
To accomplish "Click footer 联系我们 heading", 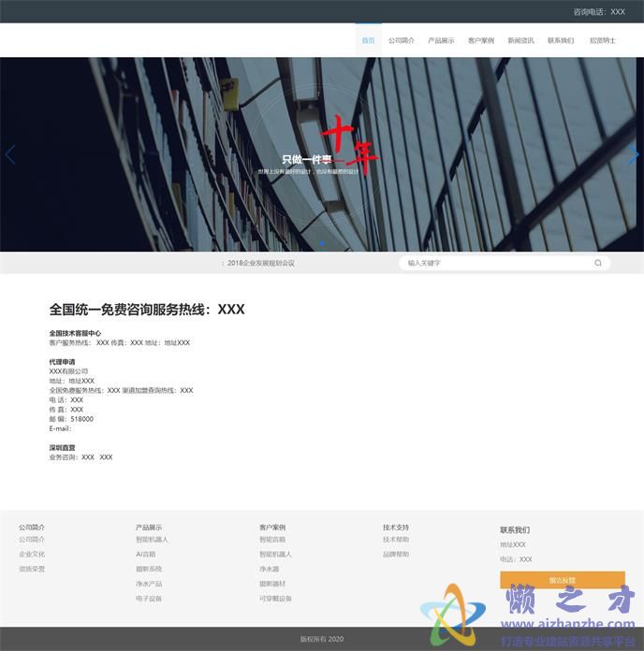I will 515,529.
